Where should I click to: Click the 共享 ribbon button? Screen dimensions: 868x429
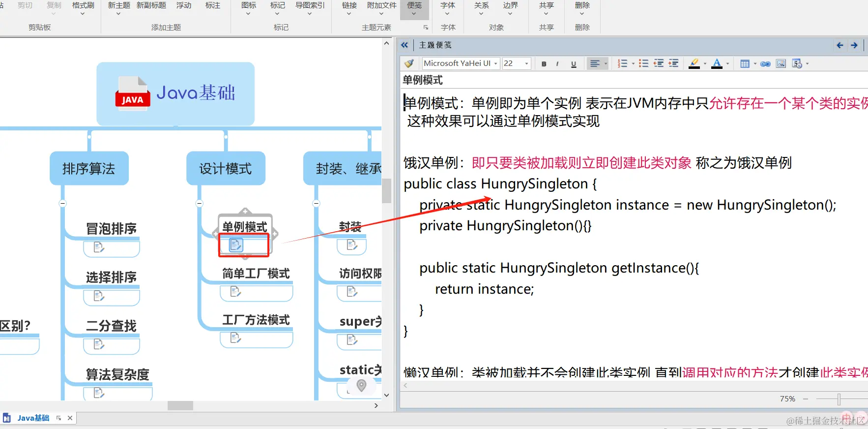tap(546, 9)
